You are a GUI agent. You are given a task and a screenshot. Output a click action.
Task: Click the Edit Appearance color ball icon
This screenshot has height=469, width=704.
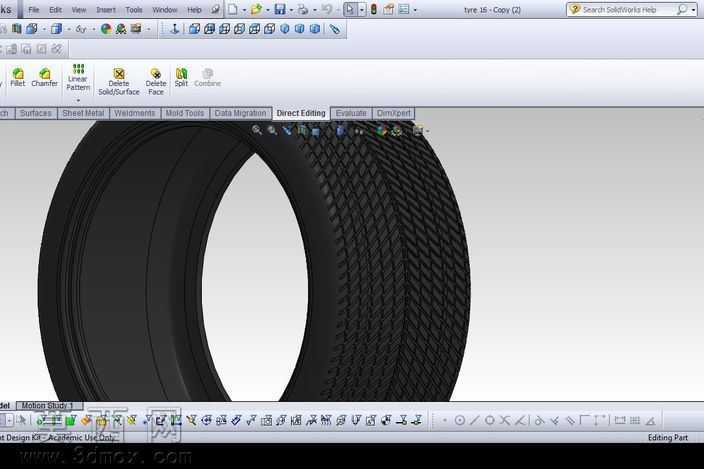(x=106, y=29)
